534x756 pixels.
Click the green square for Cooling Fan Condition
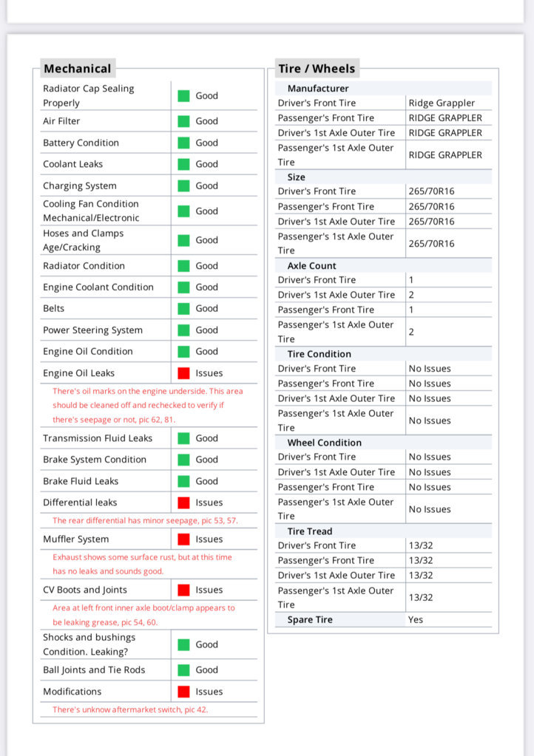pyautogui.click(x=183, y=211)
